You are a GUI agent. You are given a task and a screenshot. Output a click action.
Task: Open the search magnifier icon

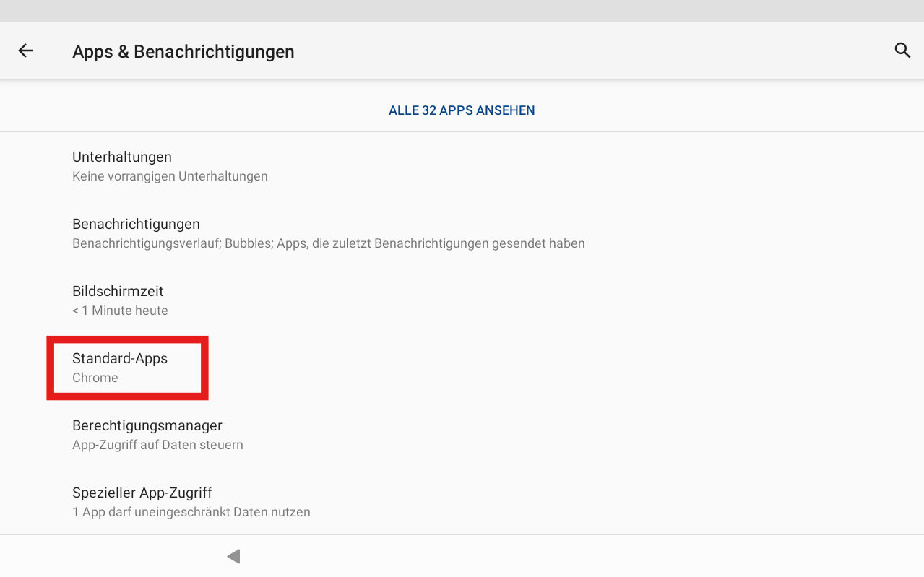[902, 50]
